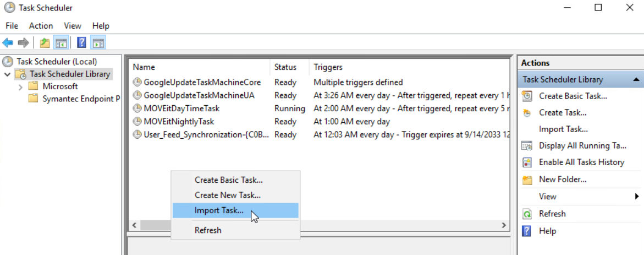The image size is (644, 255).
Task: Click the Symantec Endpoint folder icon
Action: click(x=33, y=99)
